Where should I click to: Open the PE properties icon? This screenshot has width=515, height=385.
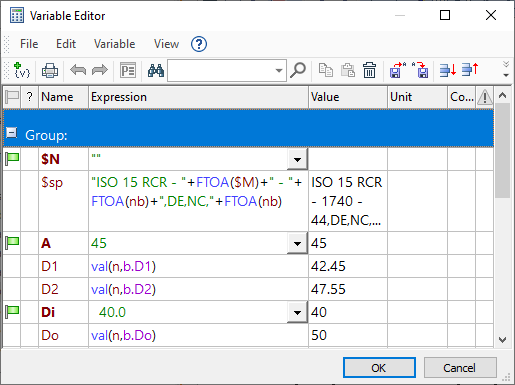click(128, 70)
